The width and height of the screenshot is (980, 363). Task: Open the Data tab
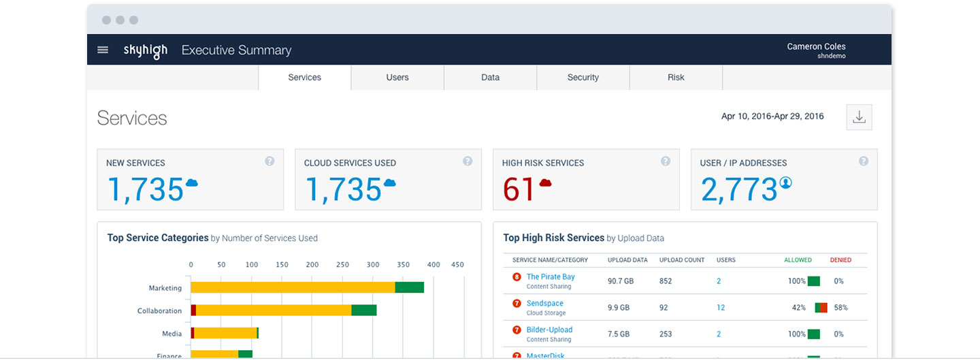point(490,78)
